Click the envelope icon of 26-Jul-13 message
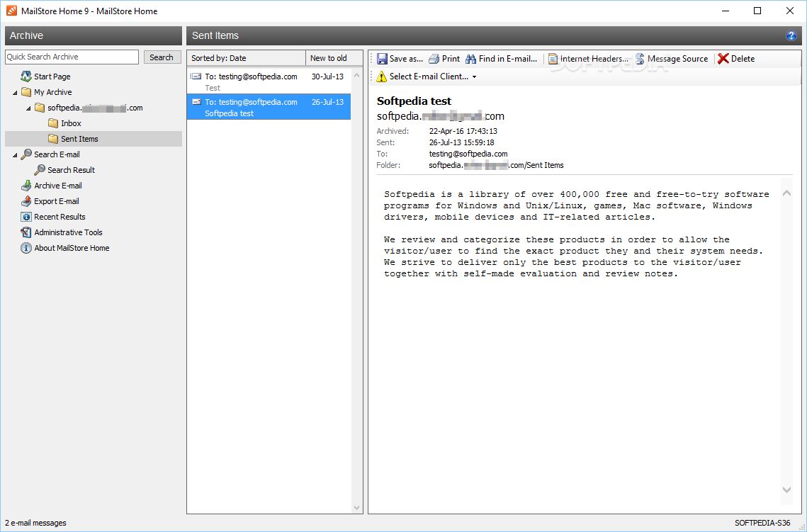This screenshot has height=532, width=807. pyautogui.click(x=196, y=102)
